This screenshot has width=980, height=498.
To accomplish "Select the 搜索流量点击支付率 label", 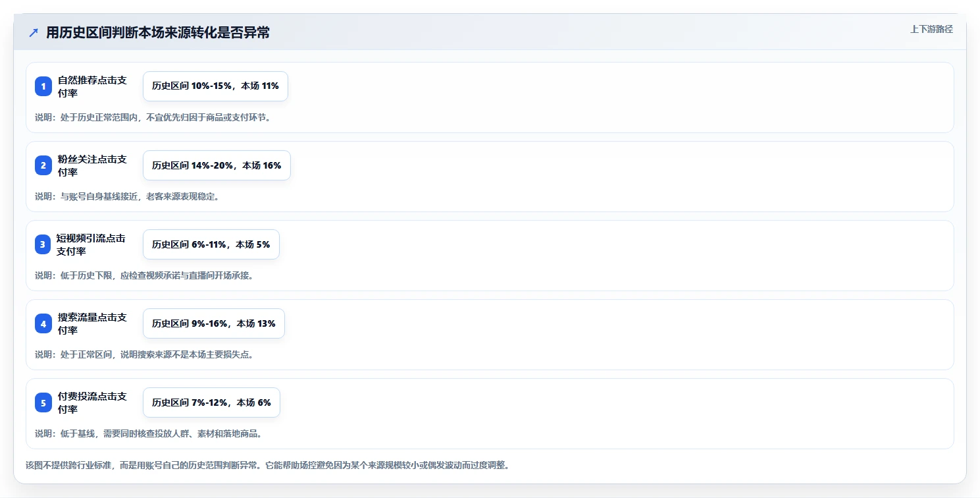I will [92, 323].
